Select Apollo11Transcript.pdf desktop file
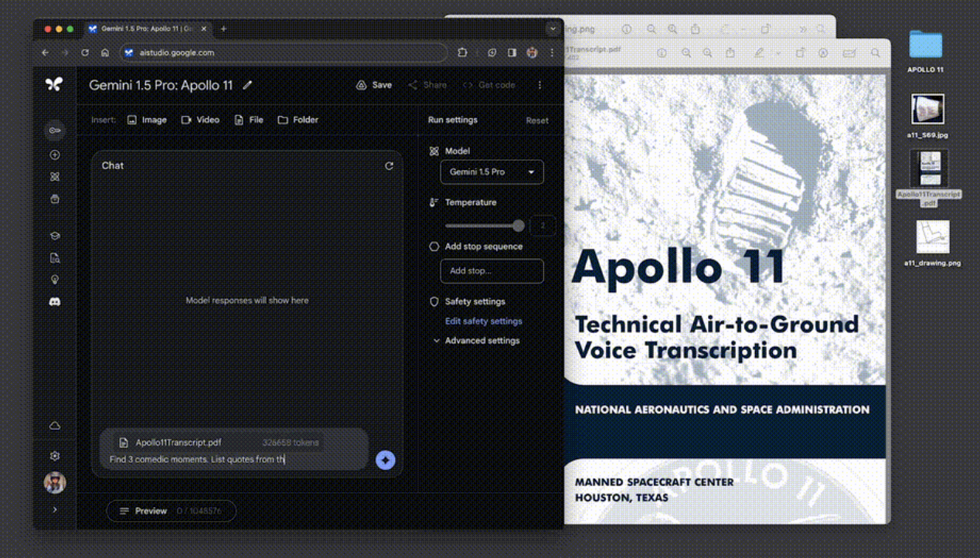This screenshot has width=980, height=558. point(929,178)
